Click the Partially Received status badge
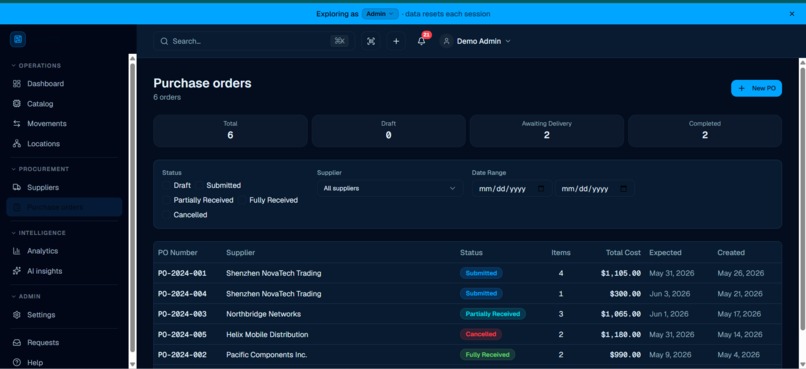The width and height of the screenshot is (806, 369). [492, 314]
